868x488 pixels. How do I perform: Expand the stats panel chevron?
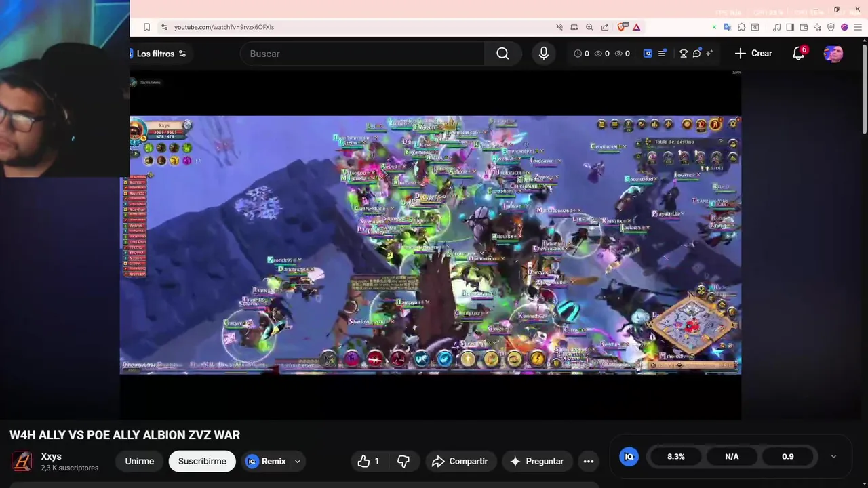coord(833,456)
